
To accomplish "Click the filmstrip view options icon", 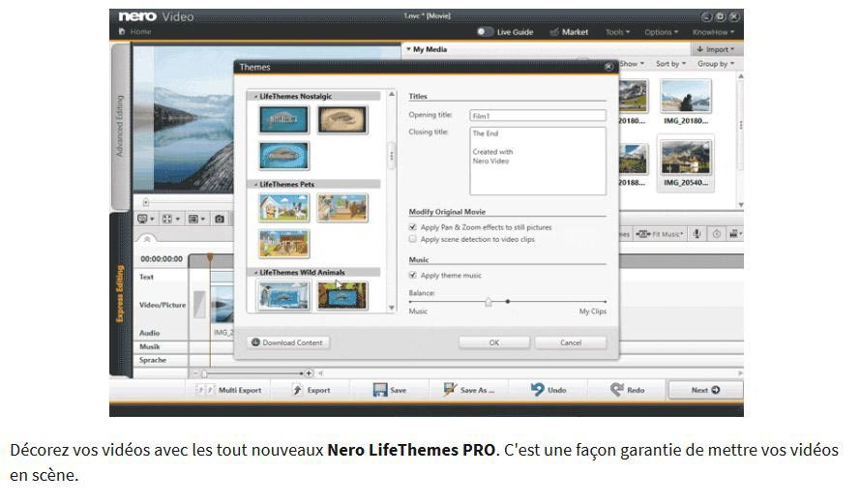I will tap(196, 220).
